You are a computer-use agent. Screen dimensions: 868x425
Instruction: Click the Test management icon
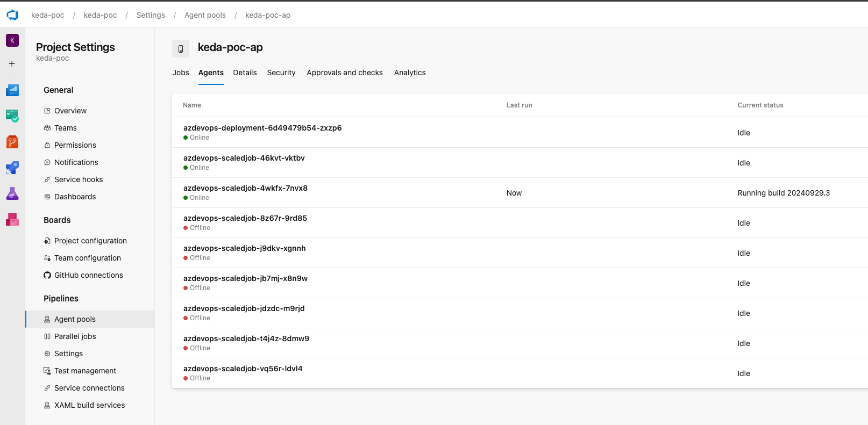pyautogui.click(x=47, y=371)
